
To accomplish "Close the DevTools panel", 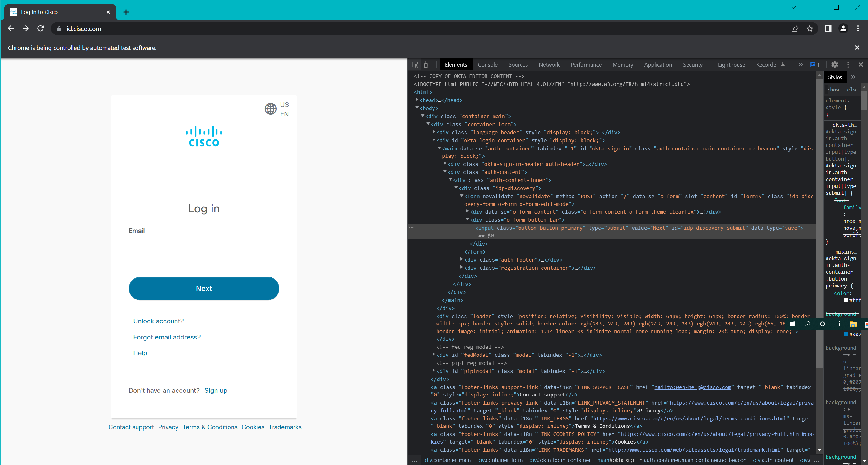I will pyautogui.click(x=861, y=64).
